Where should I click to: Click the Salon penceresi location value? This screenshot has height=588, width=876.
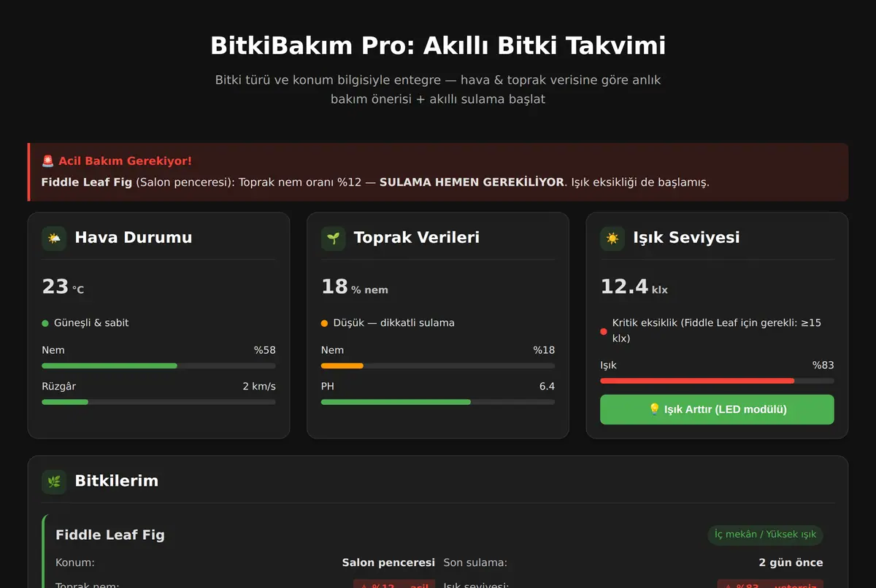tap(388, 563)
